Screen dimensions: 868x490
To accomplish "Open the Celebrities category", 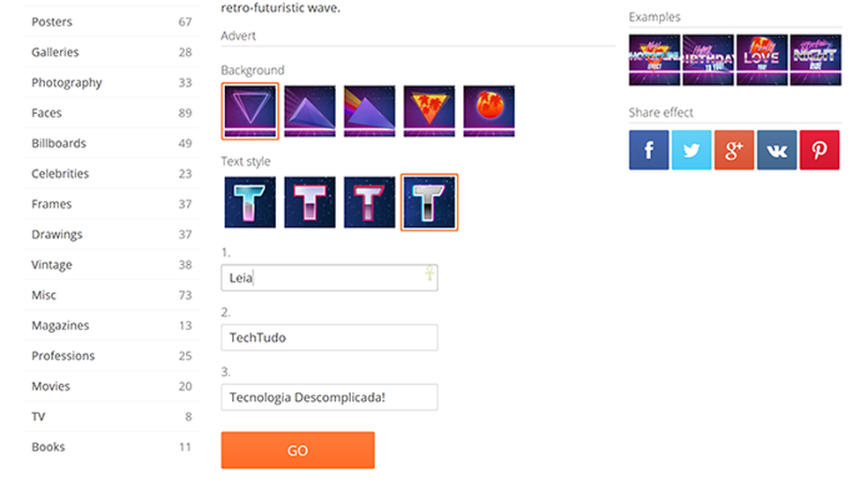I will [112, 174].
